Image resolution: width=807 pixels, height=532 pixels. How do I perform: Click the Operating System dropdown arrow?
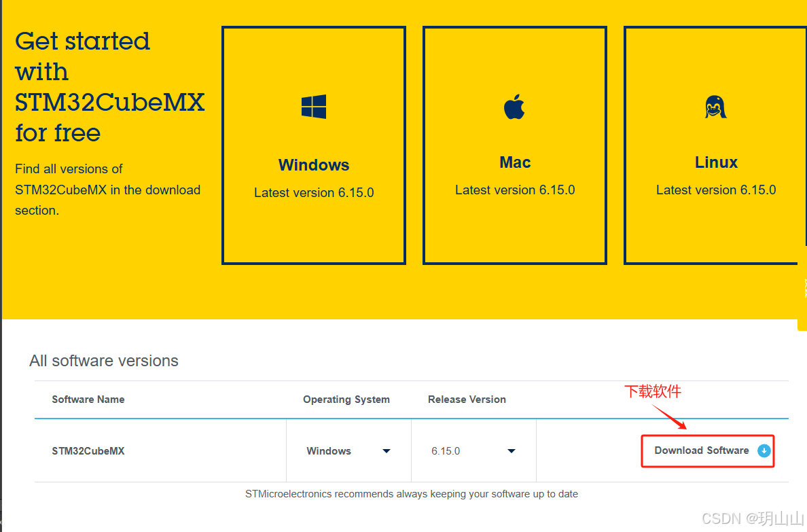387,451
